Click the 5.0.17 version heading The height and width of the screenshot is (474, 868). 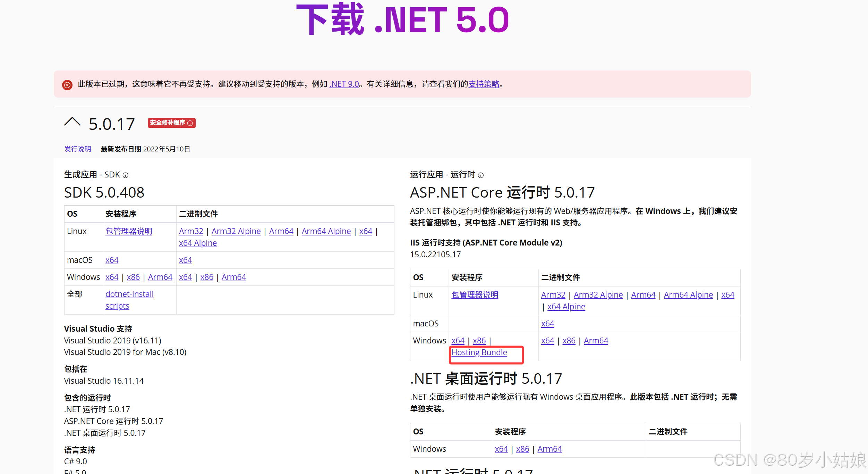click(x=112, y=124)
